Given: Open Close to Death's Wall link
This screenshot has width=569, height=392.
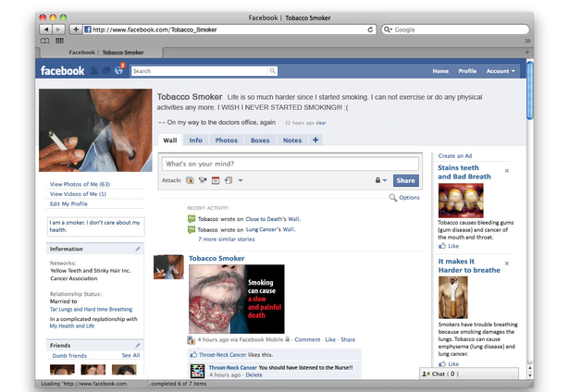Looking at the screenshot, I should (273, 219).
